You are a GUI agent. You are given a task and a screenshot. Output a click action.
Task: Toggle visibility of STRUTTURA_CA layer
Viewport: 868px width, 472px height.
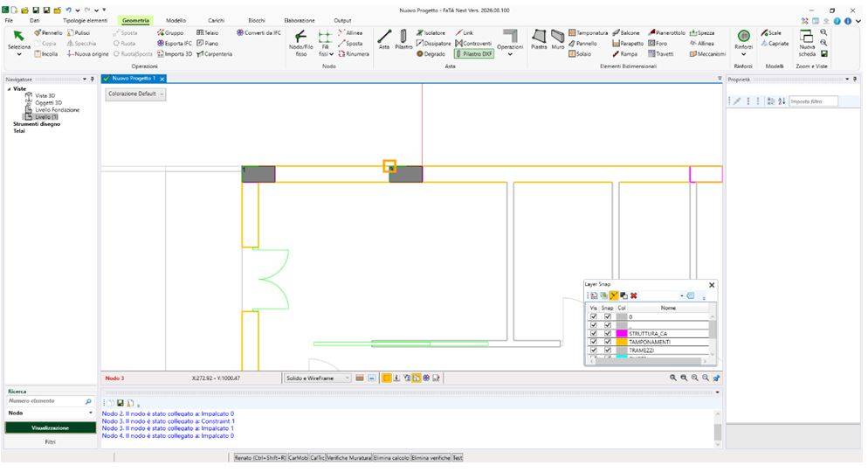pyautogui.click(x=594, y=334)
